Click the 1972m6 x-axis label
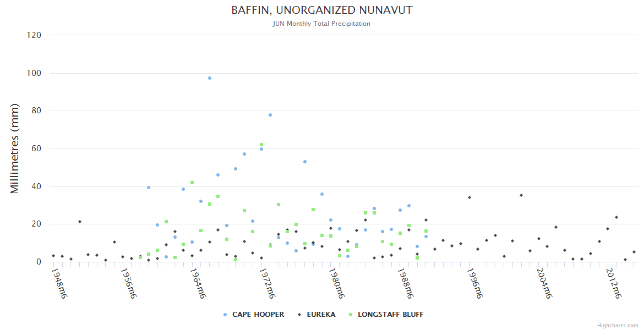644x330 pixels. click(x=267, y=283)
